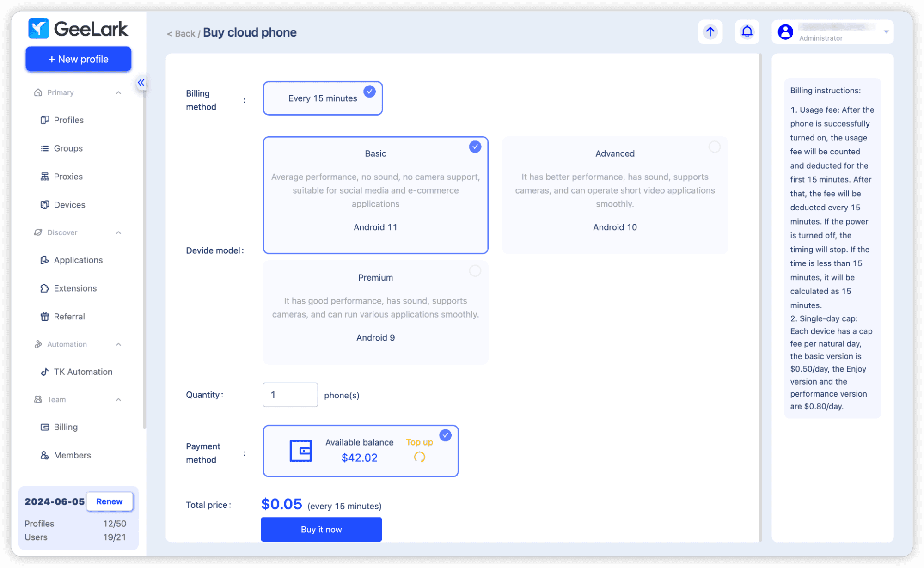This screenshot has height=568, width=924.
Task: Select the Premium device model radio
Action: pyautogui.click(x=475, y=271)
